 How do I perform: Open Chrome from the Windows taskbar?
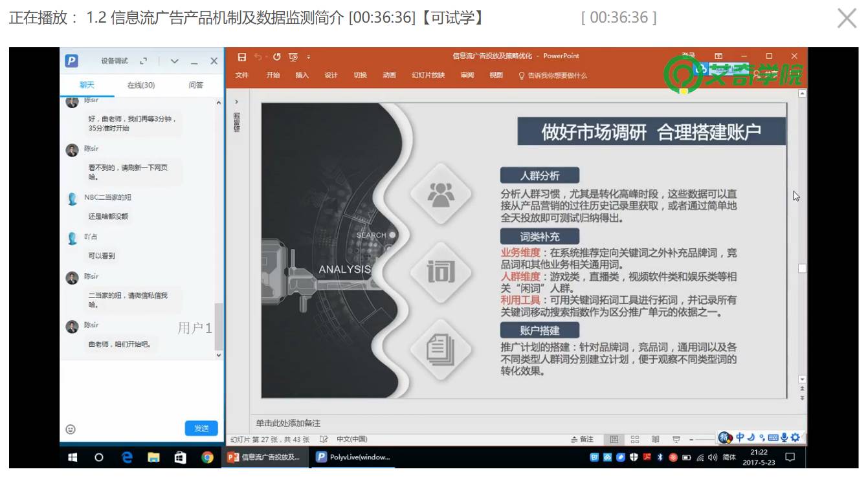point(207,457)
